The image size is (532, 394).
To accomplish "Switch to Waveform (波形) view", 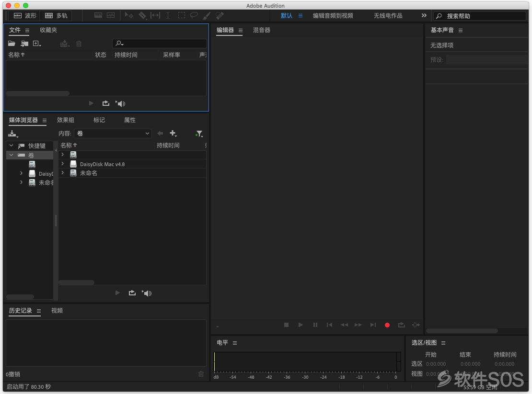I will [x=24, y=16].
